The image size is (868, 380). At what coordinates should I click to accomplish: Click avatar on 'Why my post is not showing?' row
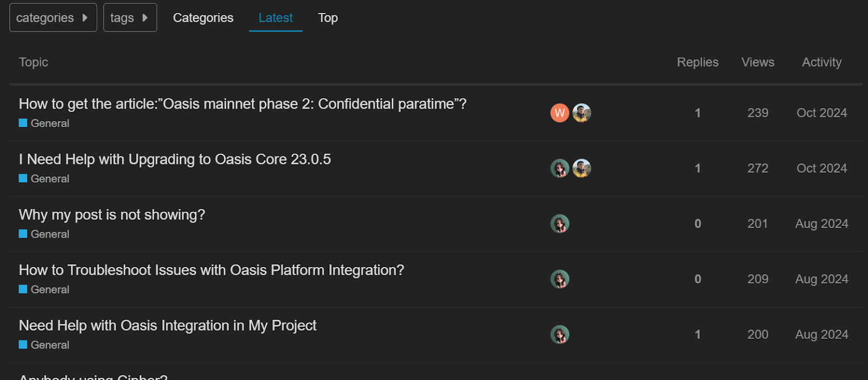pos(560,224)
